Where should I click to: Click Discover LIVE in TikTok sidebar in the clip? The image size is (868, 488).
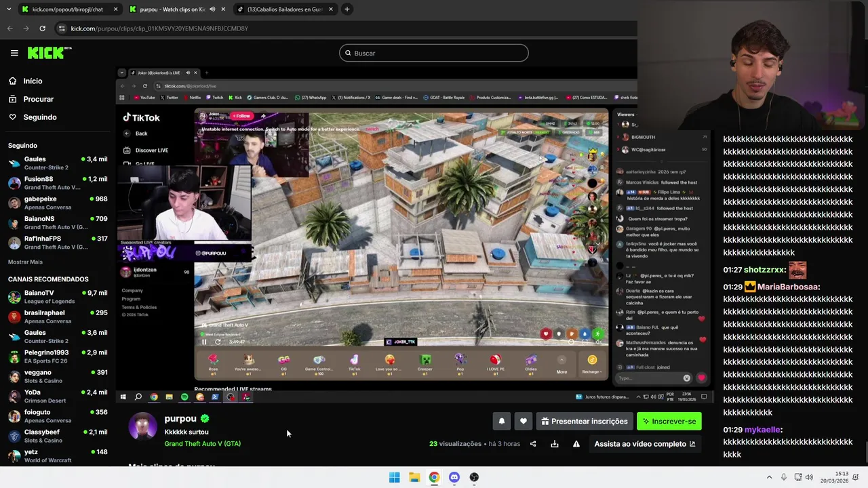[146, 150]
